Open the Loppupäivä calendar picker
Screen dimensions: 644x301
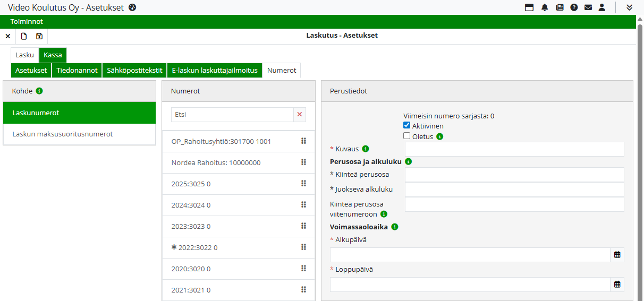click(617, 285)
